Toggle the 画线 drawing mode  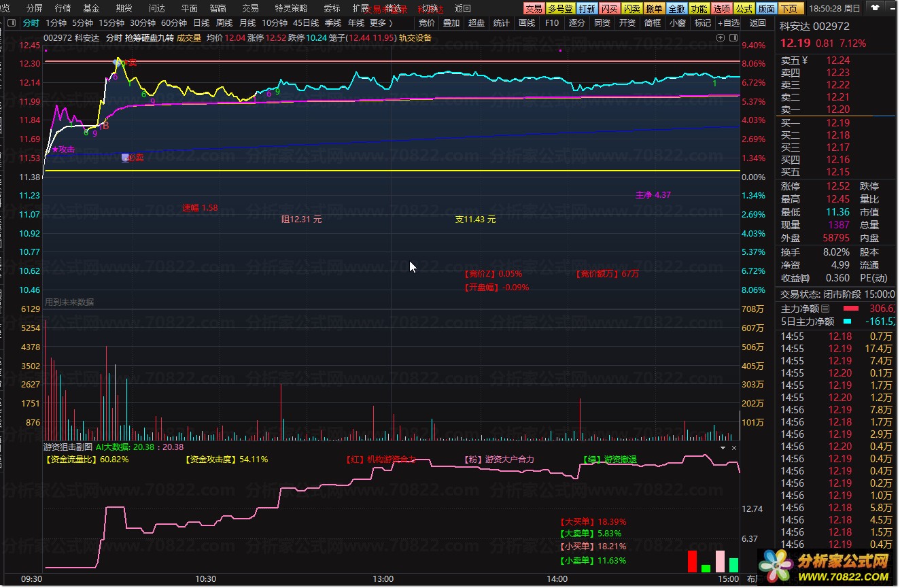[x=526, y=22]
